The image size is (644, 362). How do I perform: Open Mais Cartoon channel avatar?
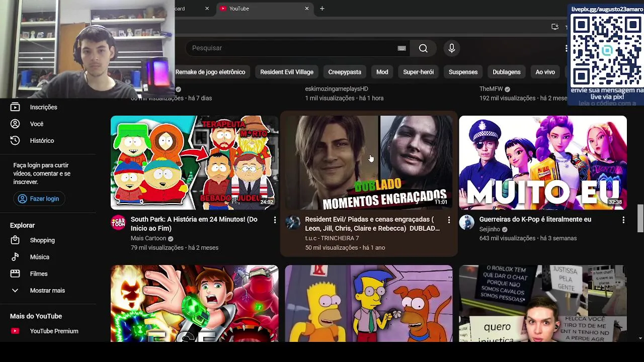coord(118,223)
